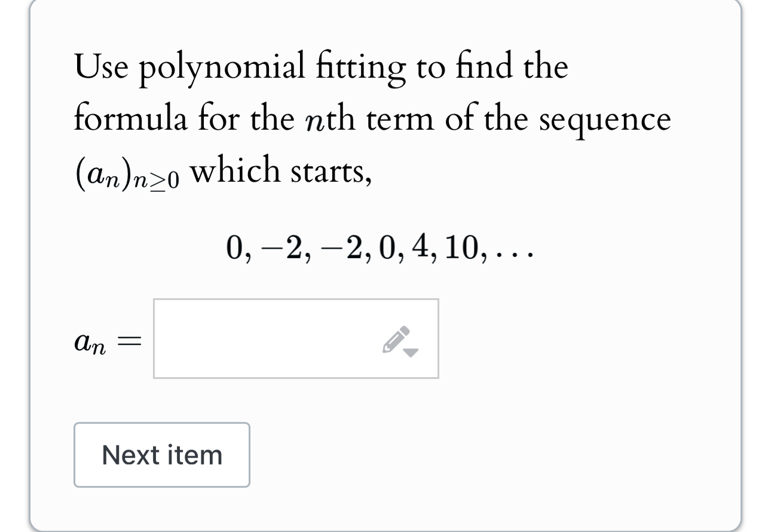
Task: Click the a_n label left of the box
Action: pyautogui.click(x=91, y=341)
